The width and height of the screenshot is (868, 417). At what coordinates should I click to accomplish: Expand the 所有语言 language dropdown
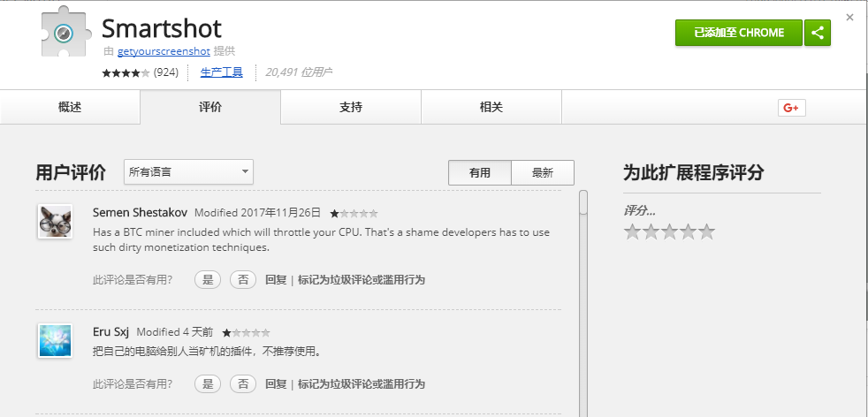click(189, 172)
